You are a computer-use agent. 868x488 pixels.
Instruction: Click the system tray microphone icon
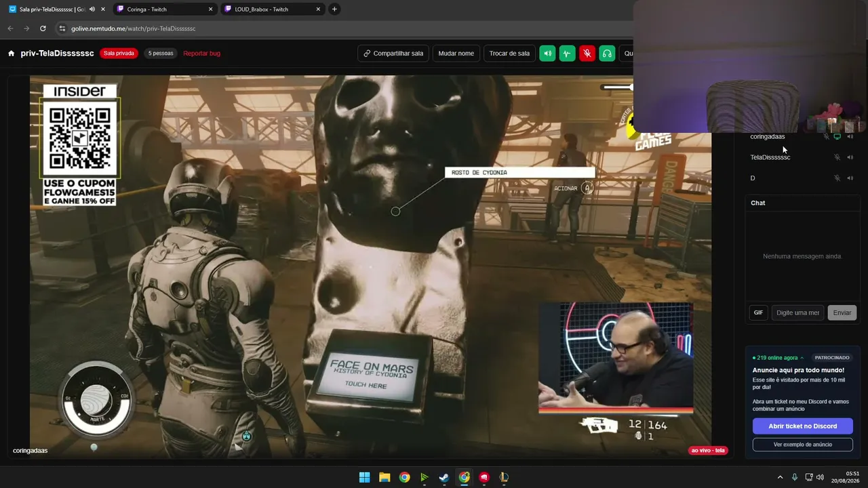(x=795, y=477)
